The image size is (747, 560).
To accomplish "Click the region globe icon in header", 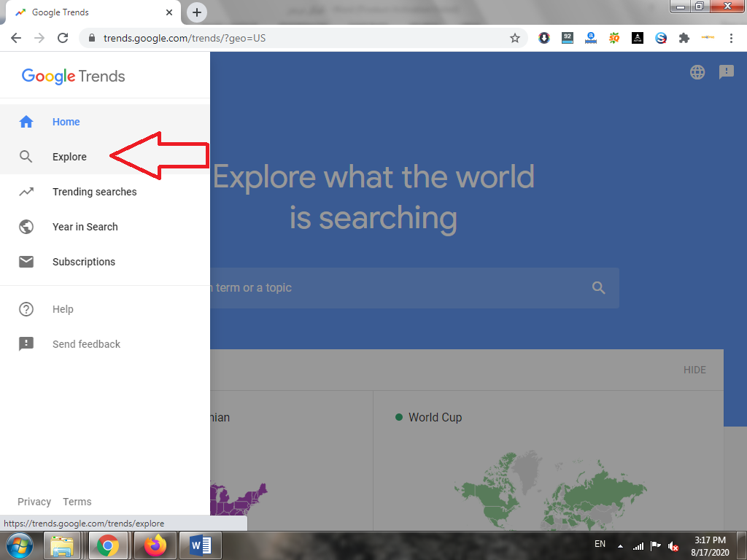I will pyautogui.click(x=697, y=72).
